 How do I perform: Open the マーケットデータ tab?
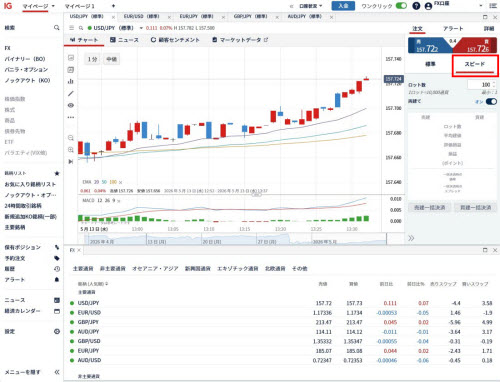(240, 40)
